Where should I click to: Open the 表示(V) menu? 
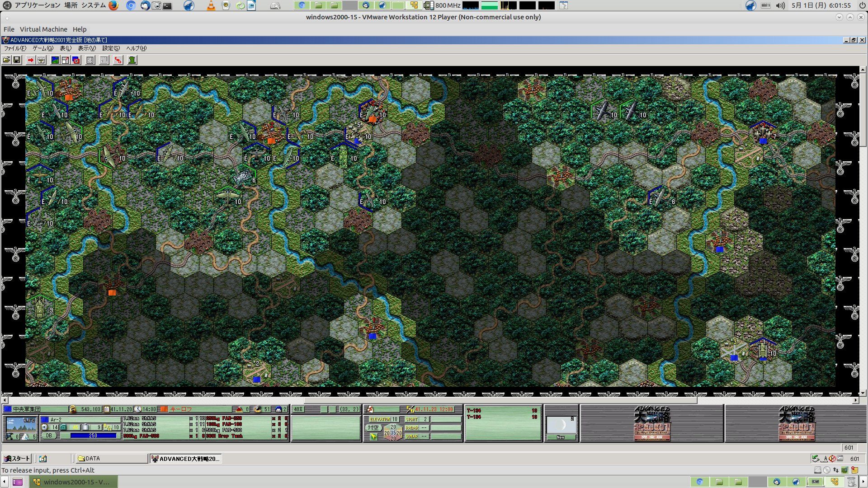pos(87,48)
